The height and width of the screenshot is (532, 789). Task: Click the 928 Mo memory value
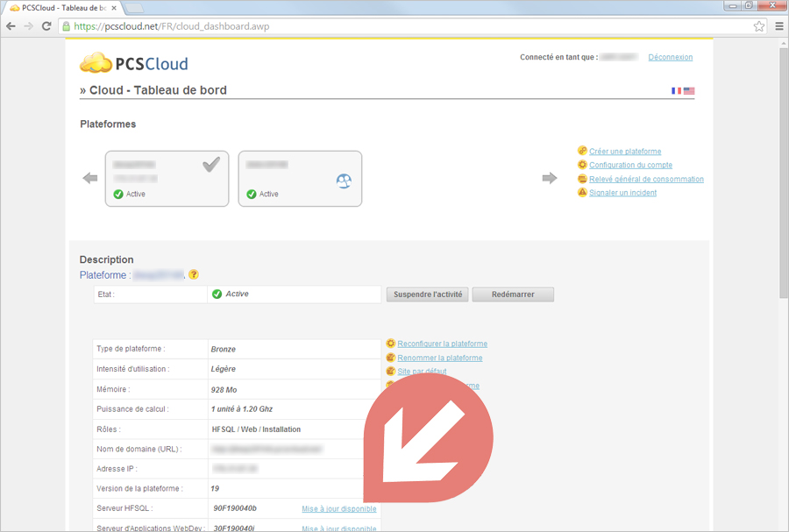tap(224, 390)
